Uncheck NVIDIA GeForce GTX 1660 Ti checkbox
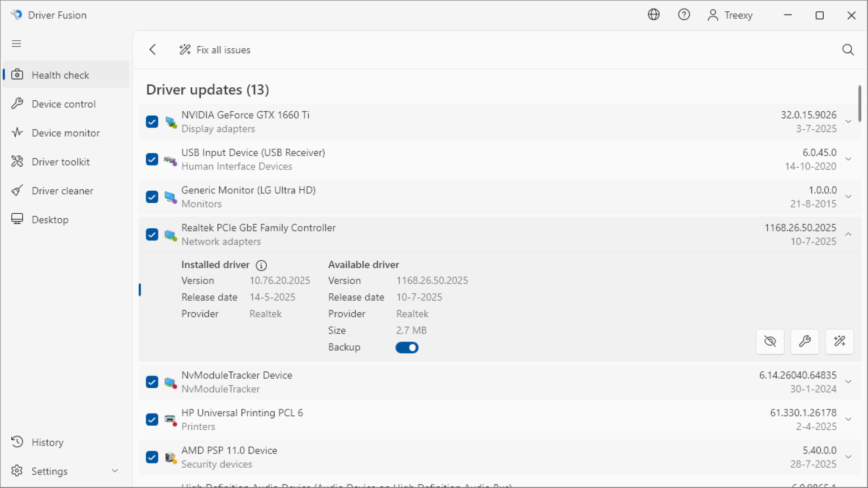 coord(152,122)
